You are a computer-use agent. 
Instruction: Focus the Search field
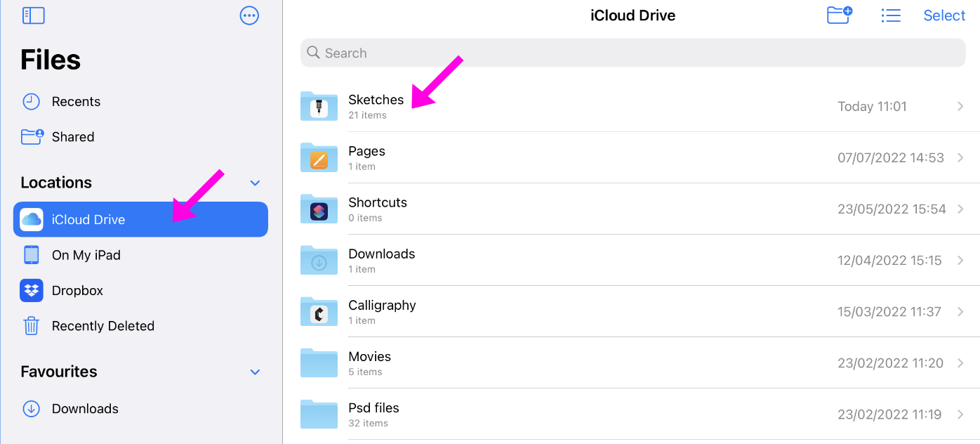coord(633,53)
